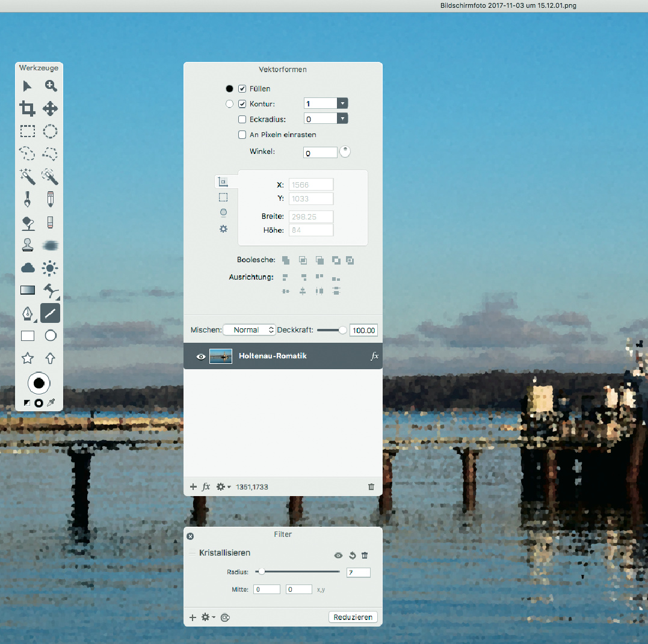Enable An Pixeln einrasten checkbox
Screen dimensions: 648x644
pyautogui.click(x=242, y=135)
